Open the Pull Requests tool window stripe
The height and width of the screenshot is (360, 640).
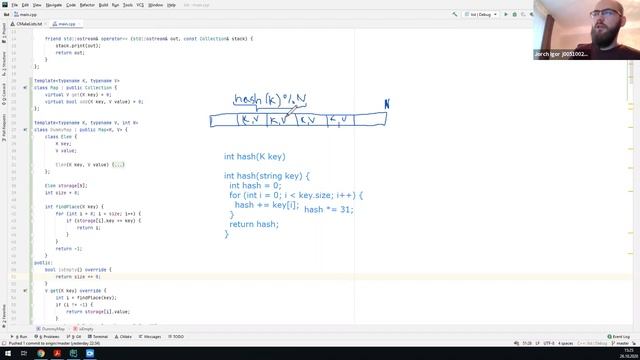(4, 127)
